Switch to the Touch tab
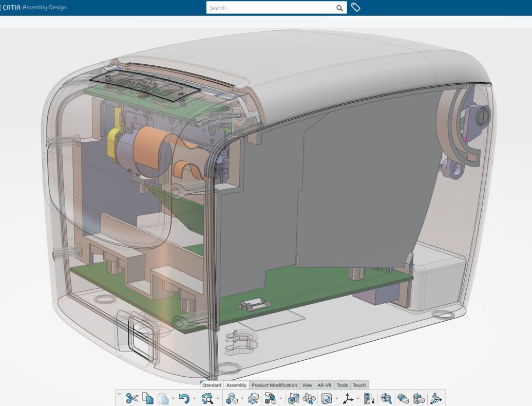The height and width of the screenshot is (406, 532). click(359, 385)
